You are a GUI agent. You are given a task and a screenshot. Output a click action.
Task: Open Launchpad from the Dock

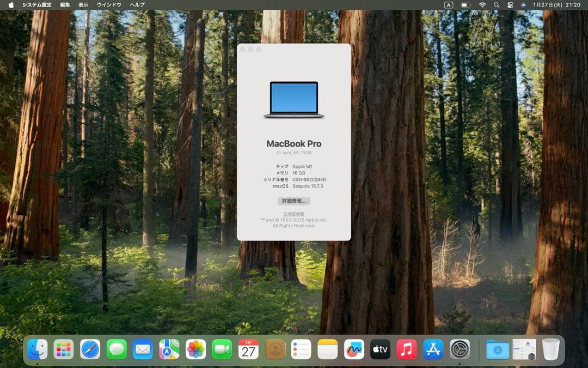63,349
